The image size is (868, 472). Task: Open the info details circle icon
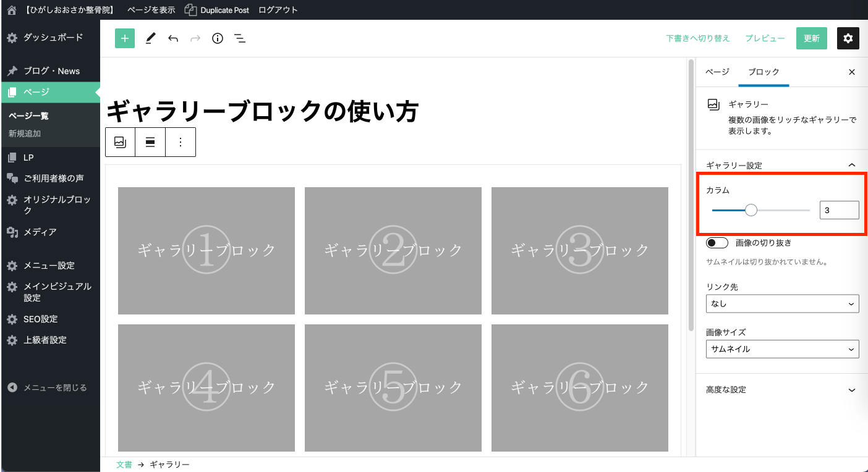click(x=217, y=38)
